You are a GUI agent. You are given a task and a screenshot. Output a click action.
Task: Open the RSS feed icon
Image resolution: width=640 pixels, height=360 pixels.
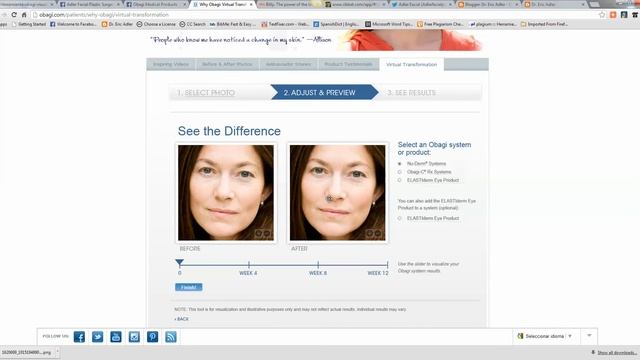point(171,337)
